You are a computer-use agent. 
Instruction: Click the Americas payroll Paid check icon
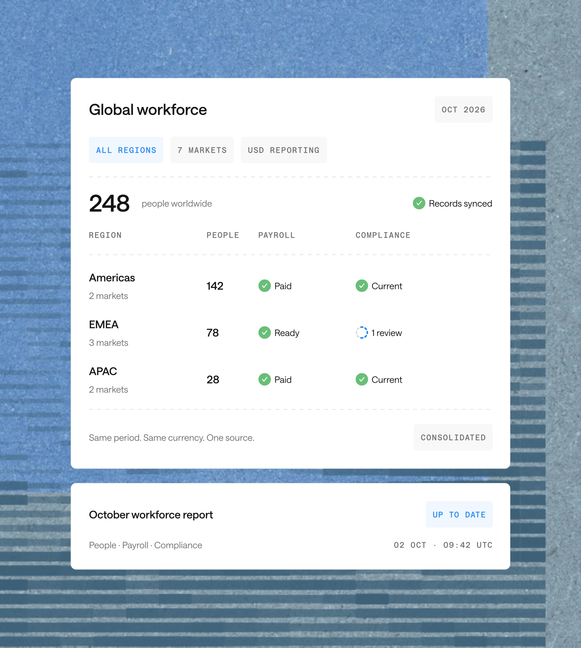tap(264, 286)
